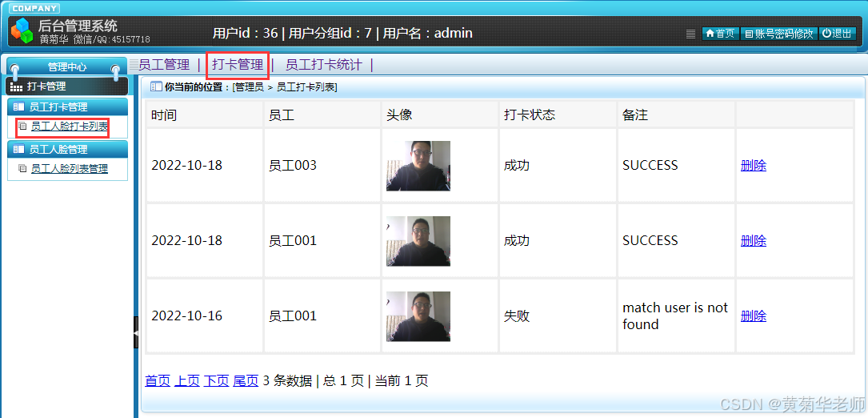Click the breadcrumb text 员工打卡列表
Viewport: 868px width, 418px height.
[306, 87]
